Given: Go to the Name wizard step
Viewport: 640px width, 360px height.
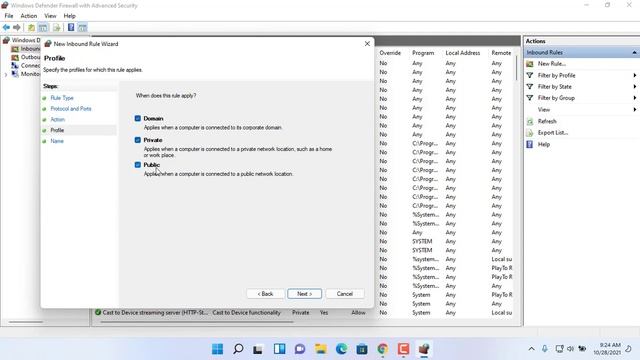Looking at the screenshot, I should [x=57, y=141].
